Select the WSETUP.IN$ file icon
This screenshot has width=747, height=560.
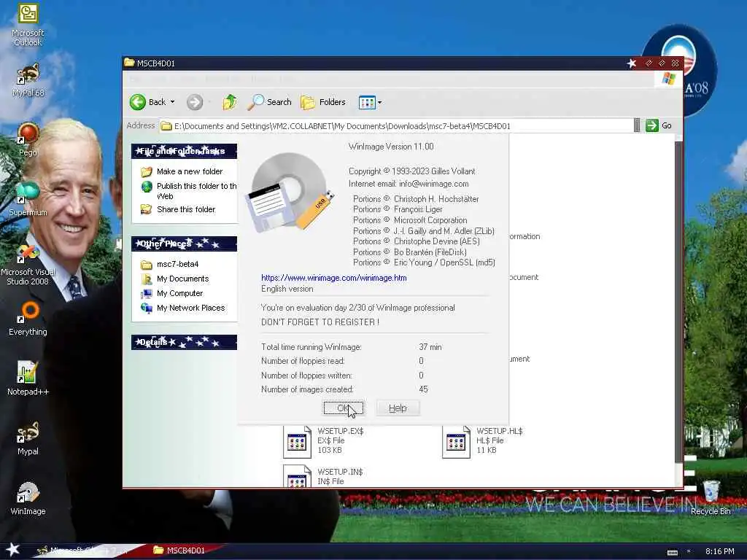[x=298, y=476]
